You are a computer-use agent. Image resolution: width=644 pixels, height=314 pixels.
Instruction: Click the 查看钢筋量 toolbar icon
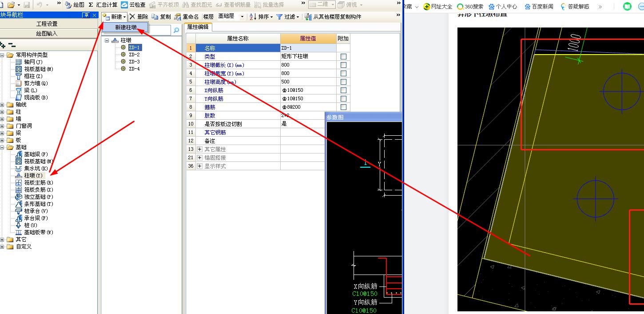[x=219, y=5]
